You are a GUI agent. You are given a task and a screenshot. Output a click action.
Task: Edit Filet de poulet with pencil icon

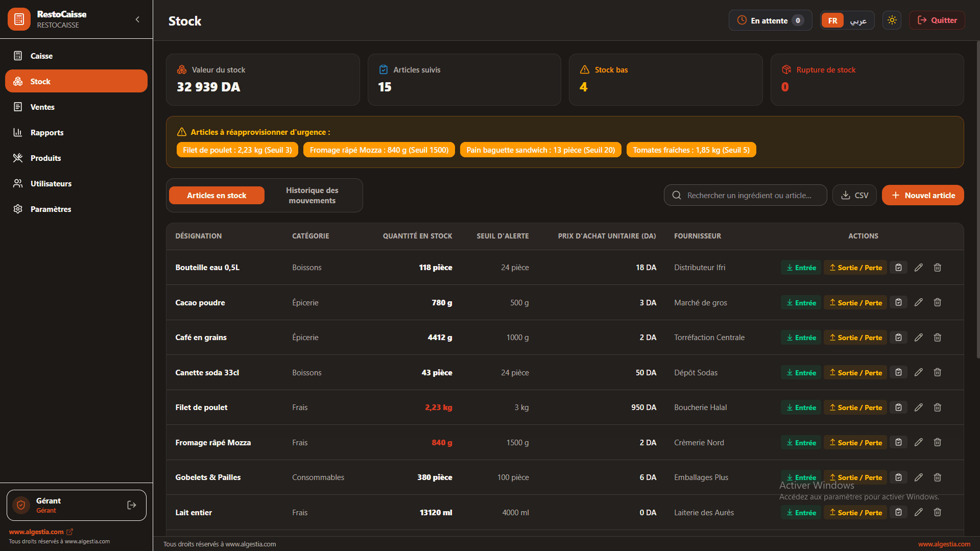[918, 408]
